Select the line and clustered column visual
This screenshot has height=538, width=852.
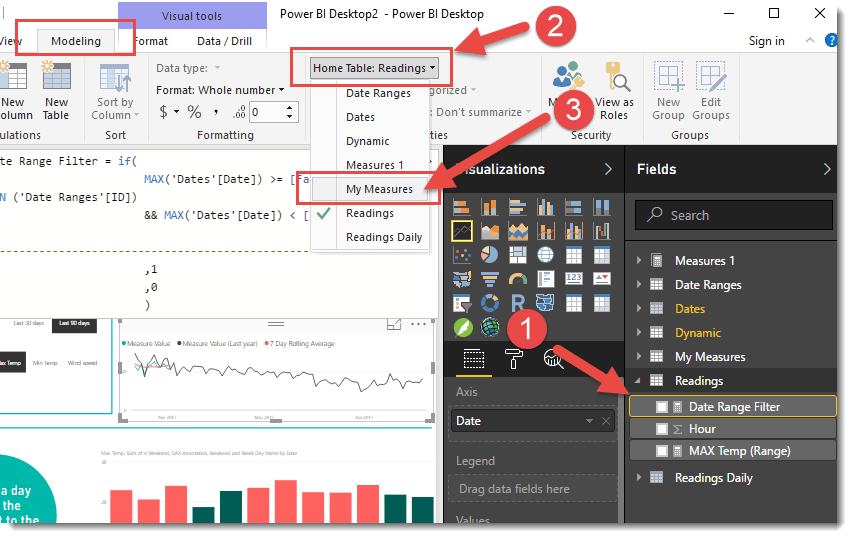[x=574, y=231]
